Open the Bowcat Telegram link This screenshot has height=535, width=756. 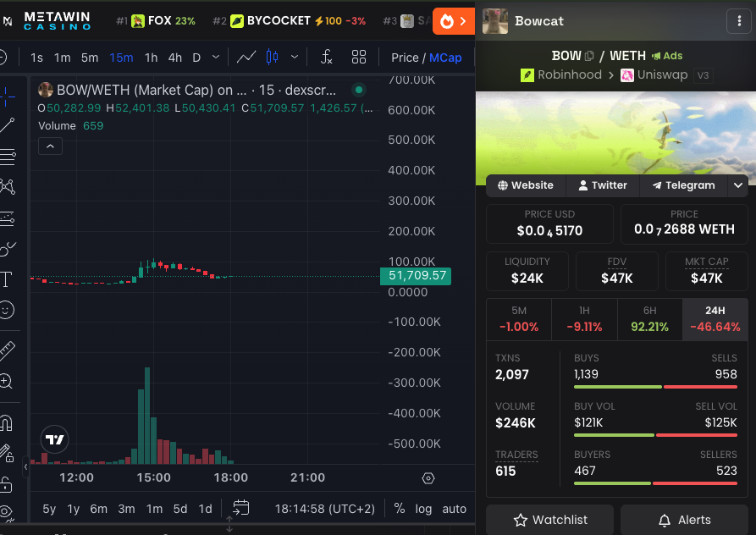coord(683,185)
